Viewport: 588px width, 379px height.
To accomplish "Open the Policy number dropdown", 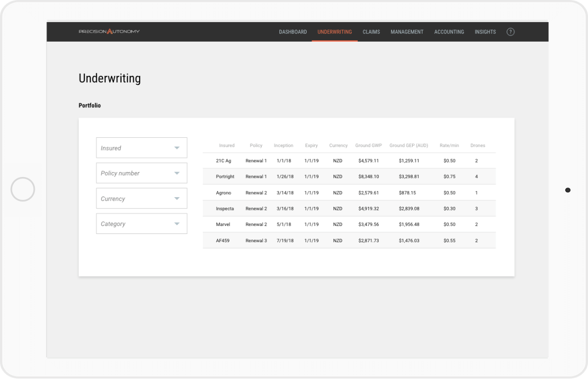I will (x=141, y=173).
